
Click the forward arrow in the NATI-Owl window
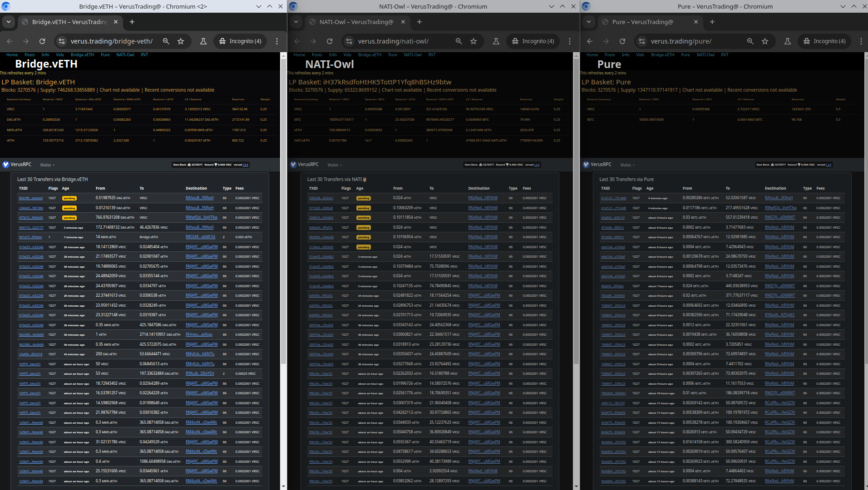313,41
